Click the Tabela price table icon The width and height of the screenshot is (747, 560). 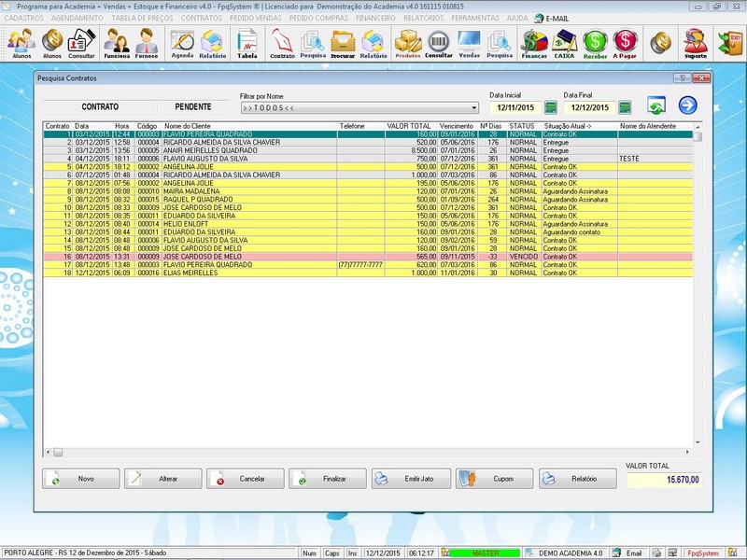point(247,42)
